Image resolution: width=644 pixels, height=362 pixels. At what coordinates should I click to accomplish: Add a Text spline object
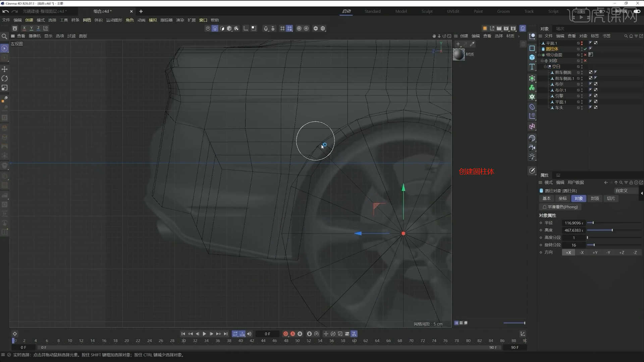click(532, 67)
